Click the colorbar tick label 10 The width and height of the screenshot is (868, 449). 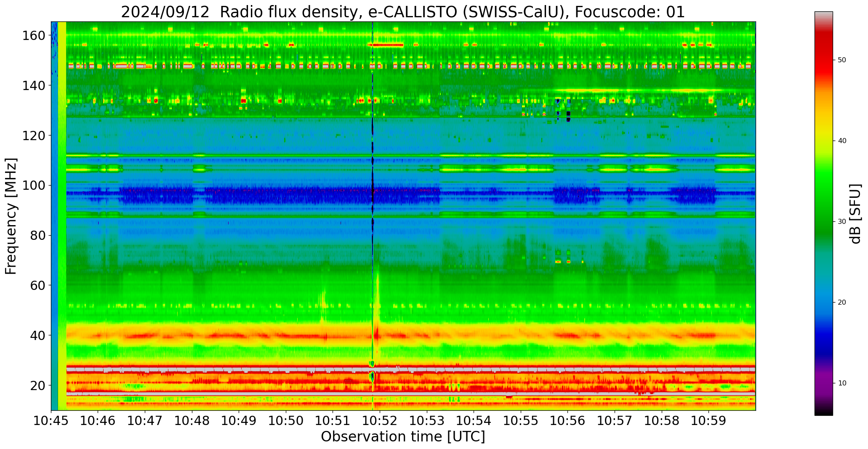[x=842, y=383]
